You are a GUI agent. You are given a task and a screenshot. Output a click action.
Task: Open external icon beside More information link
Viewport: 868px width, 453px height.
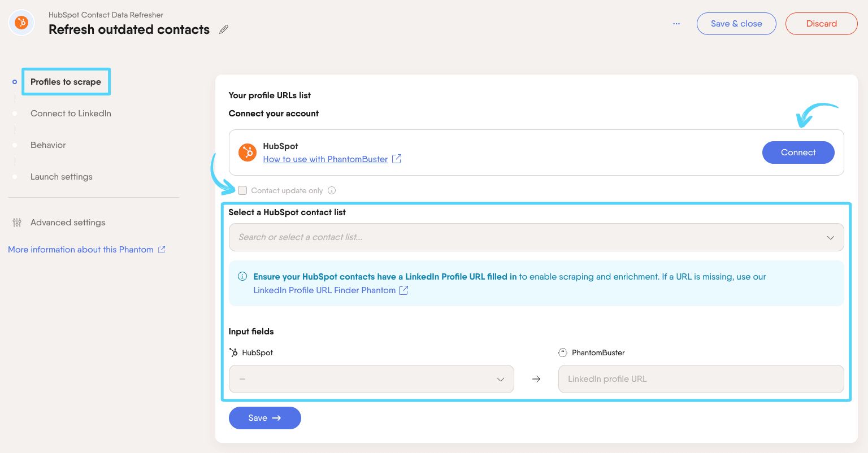162,250
